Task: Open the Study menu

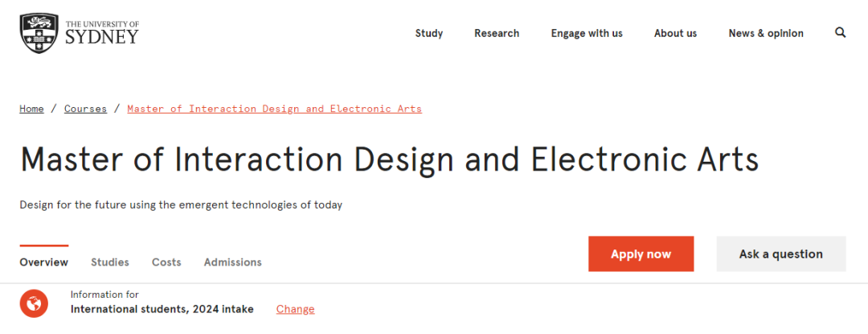Action: point(429,33)
